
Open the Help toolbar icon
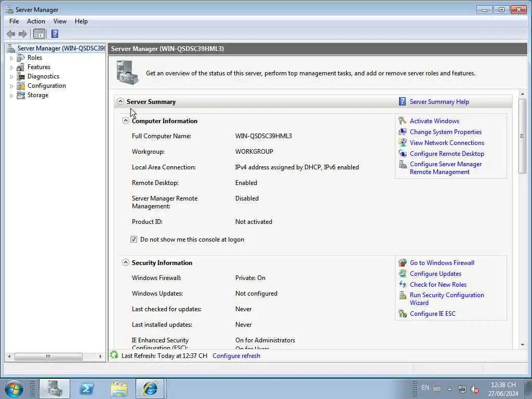click(x=55, y=34)
